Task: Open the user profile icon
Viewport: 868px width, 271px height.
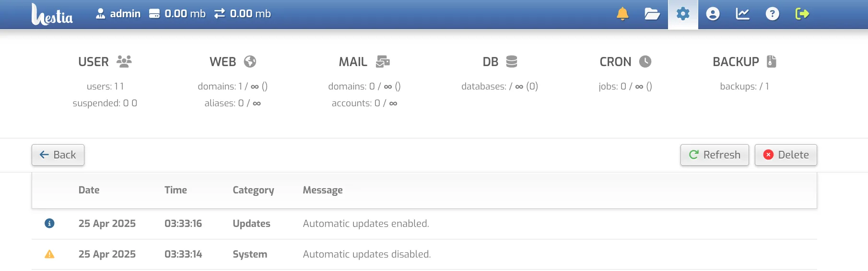Action: [x=713, y=14]
